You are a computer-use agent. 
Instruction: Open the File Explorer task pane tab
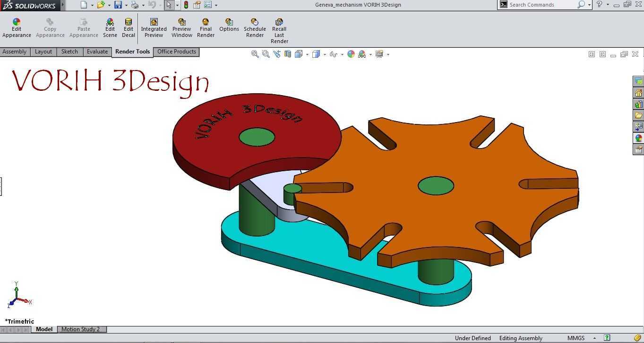pos(638,115)
